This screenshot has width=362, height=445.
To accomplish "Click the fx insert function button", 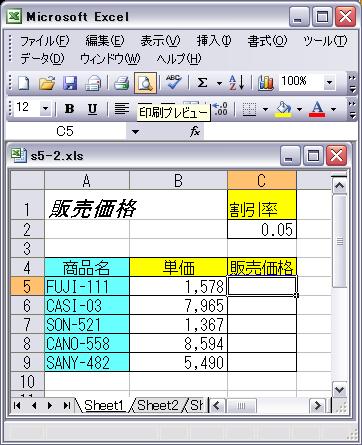I will pos(195,132).
